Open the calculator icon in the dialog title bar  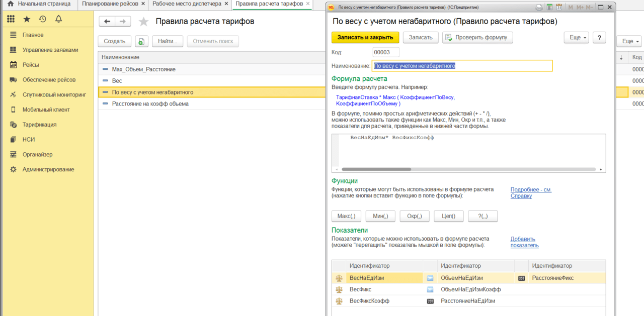(549, 8)
